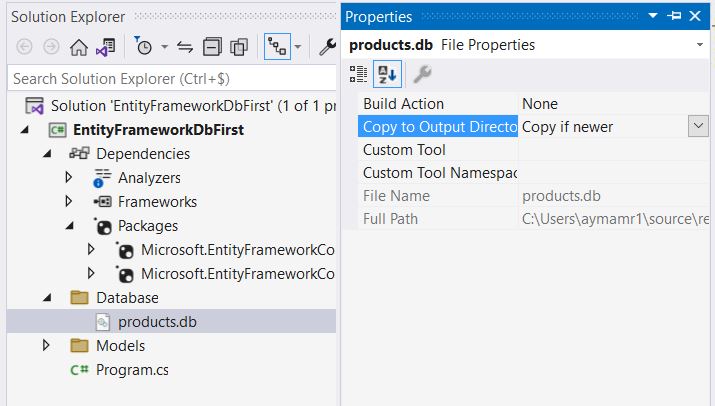Select Program.cs in the solution tree

[x=132, y=370]
